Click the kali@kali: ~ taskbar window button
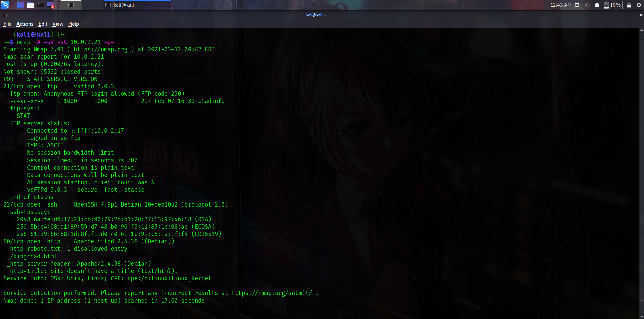 [x=138, y=5]
